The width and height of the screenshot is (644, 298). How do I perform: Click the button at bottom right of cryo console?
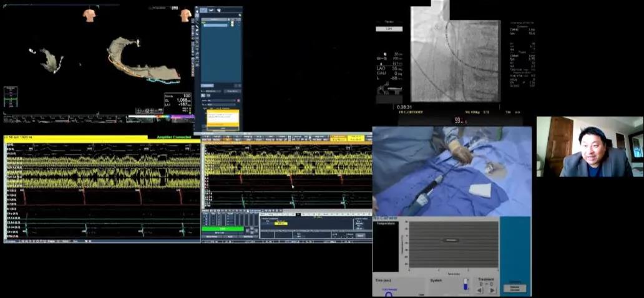pyautogui.click(x=515, y=289)
